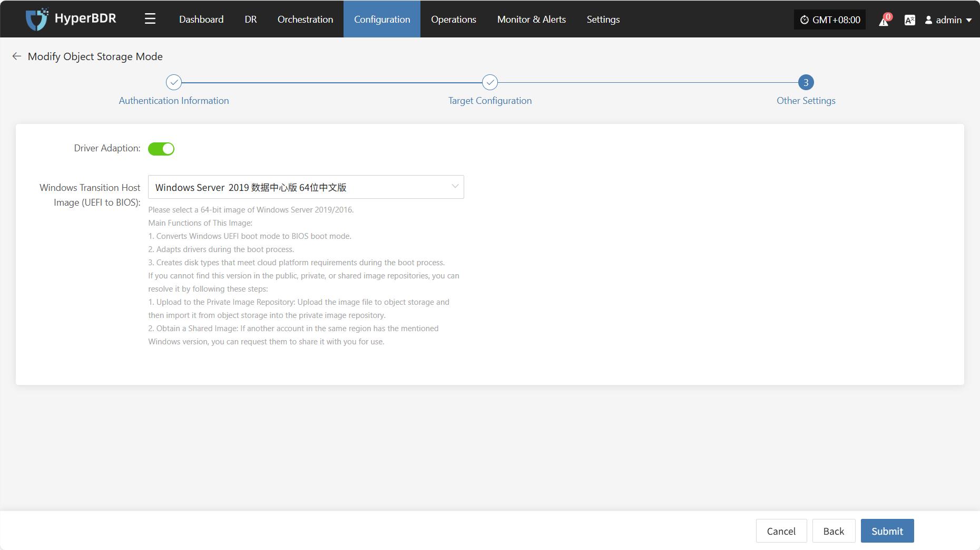The image size is (980, 550).
Task: Click the HyperBDR shield logo
Action: coord(37,20)
